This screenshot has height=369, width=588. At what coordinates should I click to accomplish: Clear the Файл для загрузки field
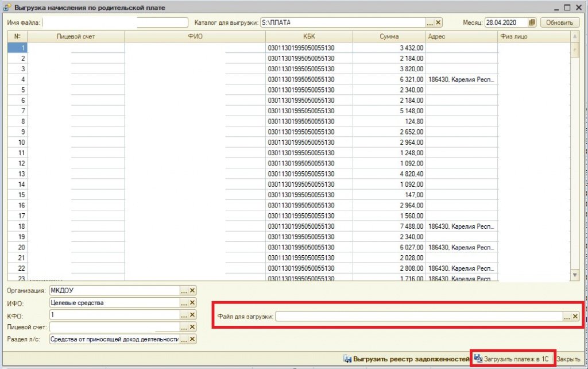pyautogui.click(x=575, y=317)
